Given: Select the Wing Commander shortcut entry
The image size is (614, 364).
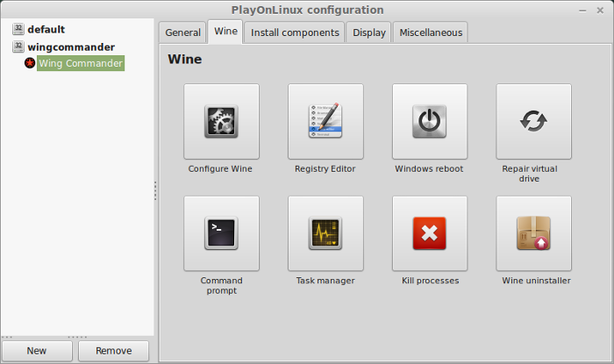Looking at the screenshot, I should [81, 63].
